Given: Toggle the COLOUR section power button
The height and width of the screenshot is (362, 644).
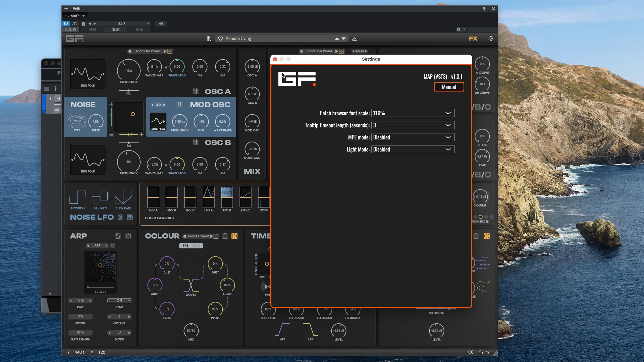Looking at the screenshot, I should pos(234,236).
